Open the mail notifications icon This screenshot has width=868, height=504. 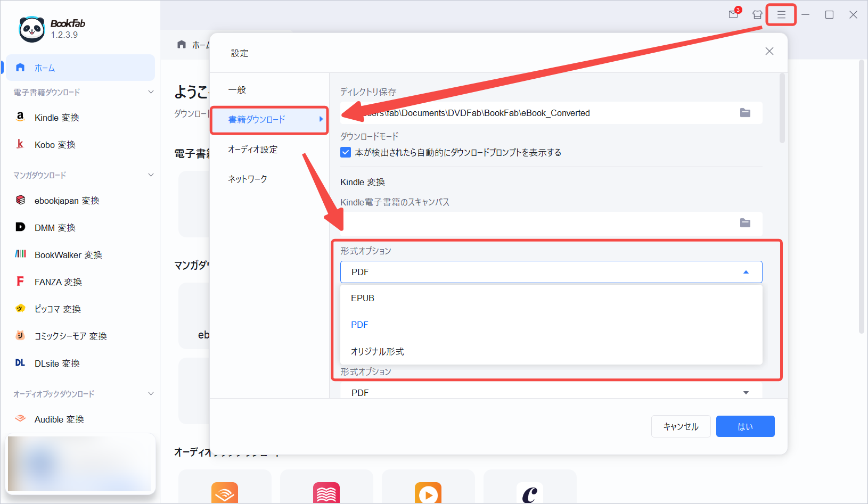734,14
